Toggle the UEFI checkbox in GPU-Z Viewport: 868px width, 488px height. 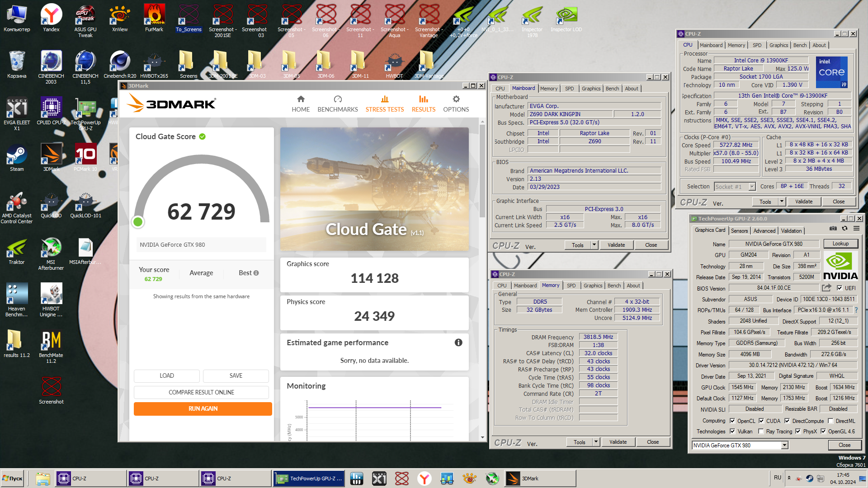840,288
